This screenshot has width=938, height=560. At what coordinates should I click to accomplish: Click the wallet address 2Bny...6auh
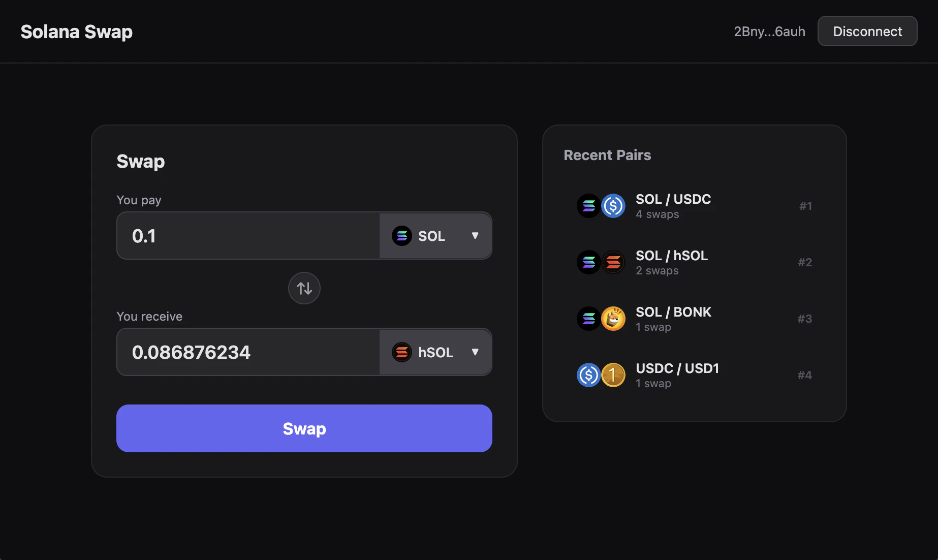click(x=769, y=31)
